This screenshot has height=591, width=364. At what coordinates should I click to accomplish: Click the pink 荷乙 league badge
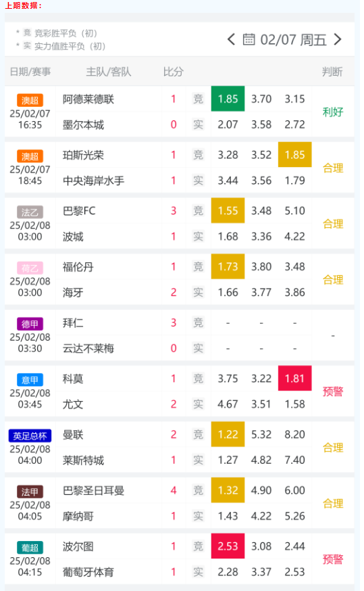[x=30, y=268]
